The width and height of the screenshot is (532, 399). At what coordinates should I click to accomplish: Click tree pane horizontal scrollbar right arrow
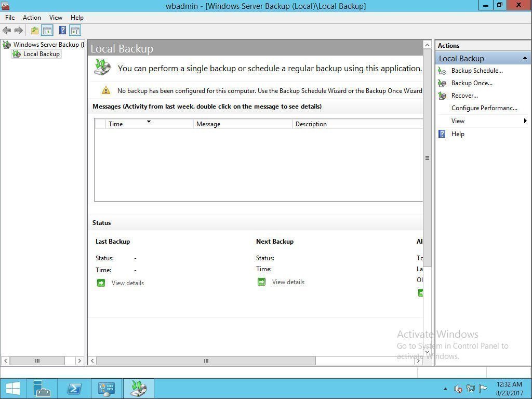click(x=79, y=361)
